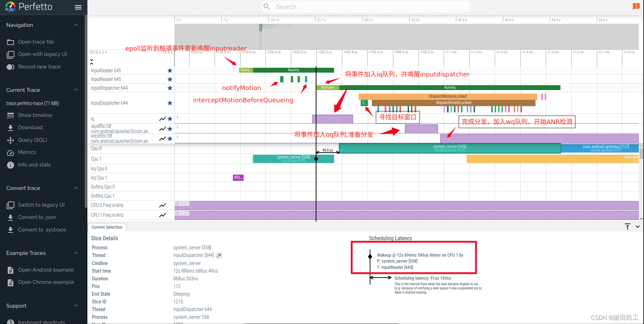Click the Open Chrome example document icon
Viewport: 644px width, 324px height.
tap(10, 282)
